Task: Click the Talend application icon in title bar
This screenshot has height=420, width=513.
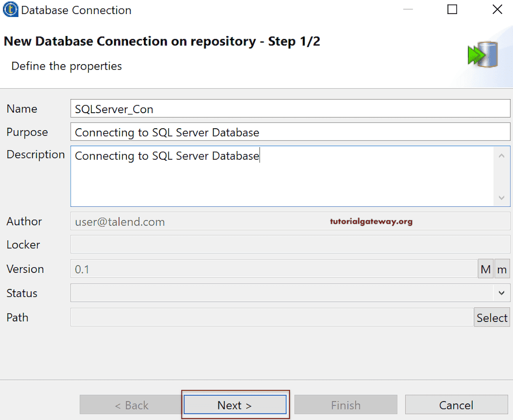Action: coord(10,10)
